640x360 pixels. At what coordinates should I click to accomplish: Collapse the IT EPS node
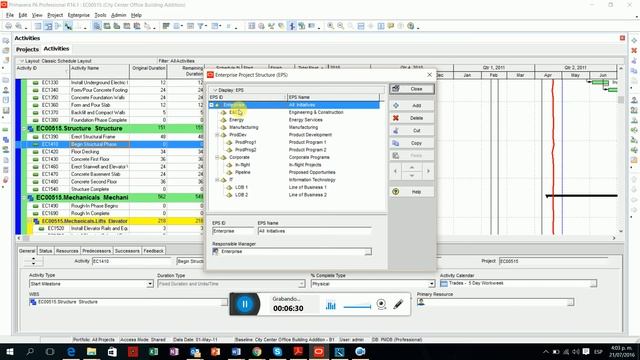(x=217, y=180)
